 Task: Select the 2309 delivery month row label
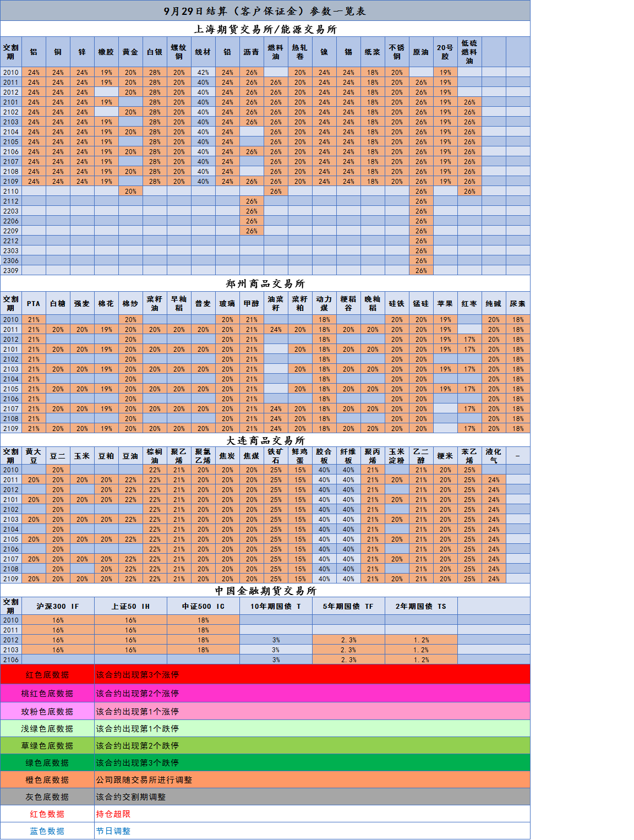click(11, 270)
